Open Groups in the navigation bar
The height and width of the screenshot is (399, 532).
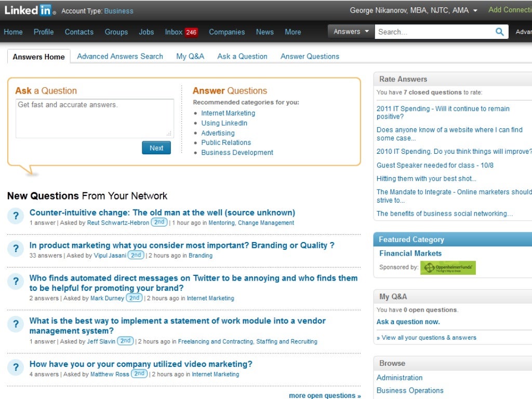click(116, 32)
